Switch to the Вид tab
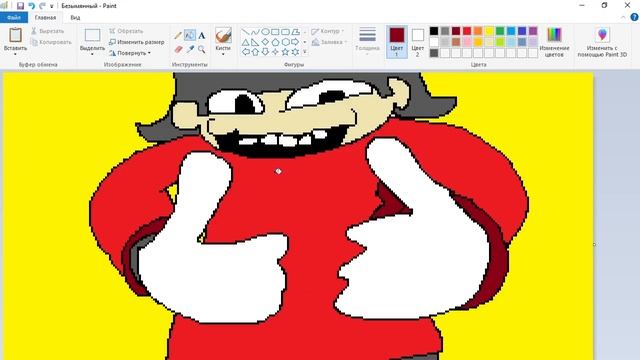The image size is (640, 360). tap(75, 18)
